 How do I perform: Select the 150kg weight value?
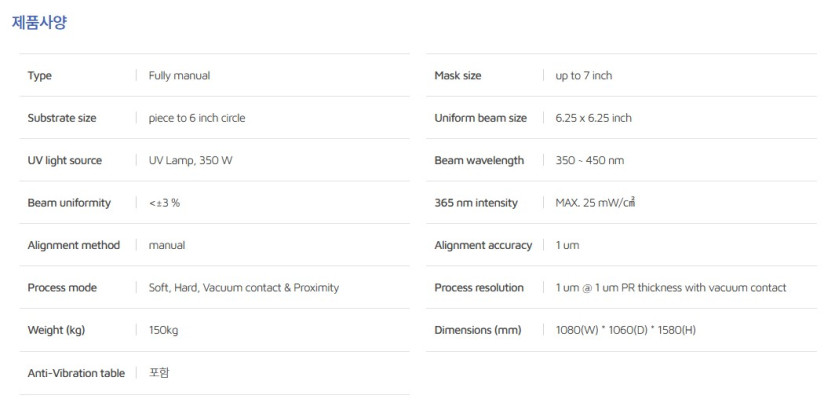pyautogui.click(x=163, y=330)
